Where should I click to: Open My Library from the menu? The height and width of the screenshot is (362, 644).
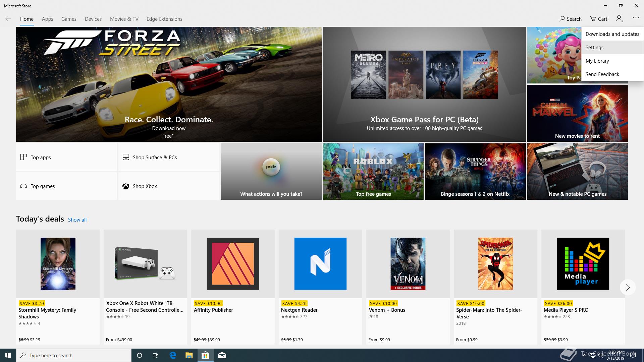(597, 61)
